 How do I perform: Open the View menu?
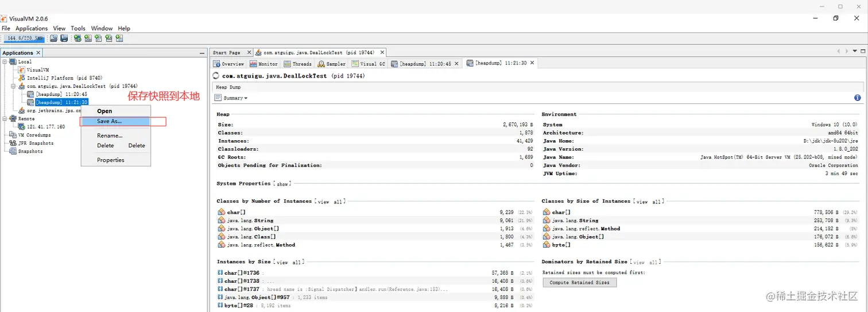tap(59, 28)
